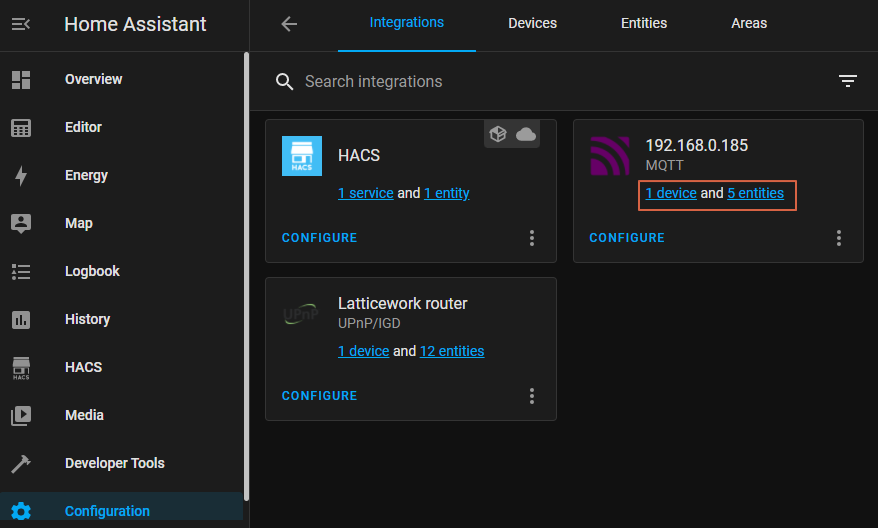Screen dimensions: 878x528
Task: Switch to the Areas tab
Action: 749,23
